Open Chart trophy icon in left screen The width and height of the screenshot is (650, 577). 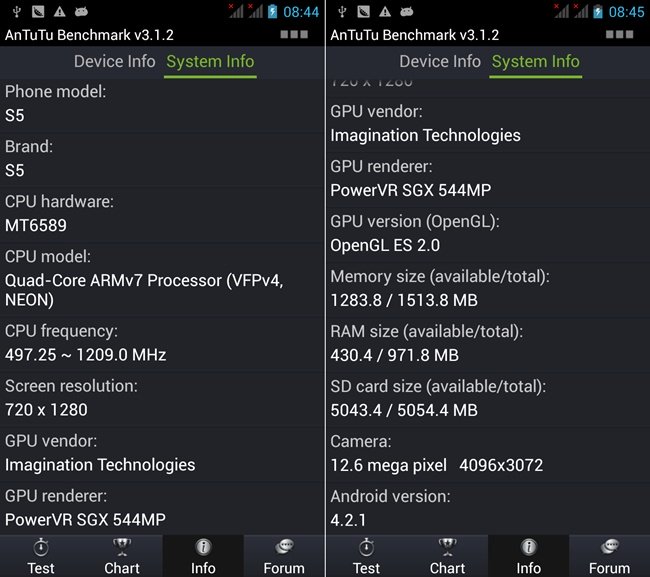point(122,548)
